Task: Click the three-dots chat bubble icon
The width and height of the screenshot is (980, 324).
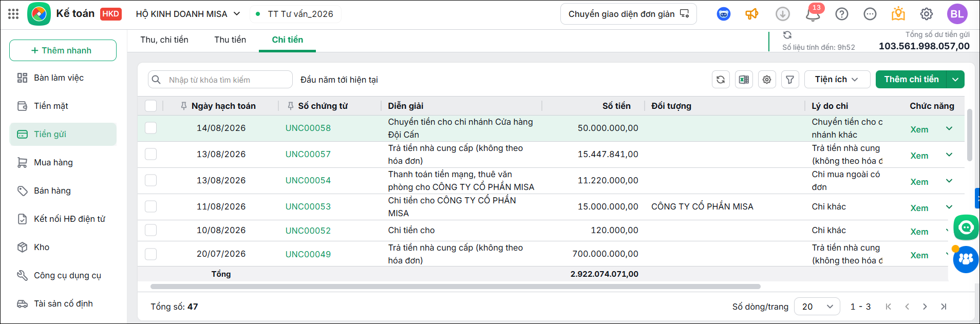Action: pos(870,14)
